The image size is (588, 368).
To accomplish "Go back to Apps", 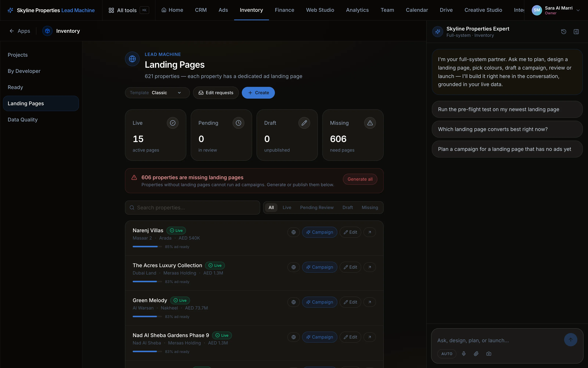I will pos(20,31).
